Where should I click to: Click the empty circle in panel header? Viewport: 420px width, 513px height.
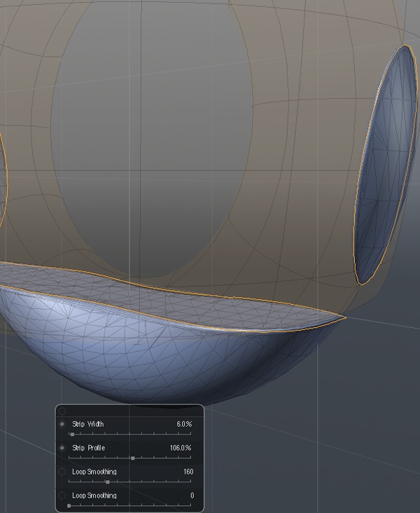click(x=62, y=411)
